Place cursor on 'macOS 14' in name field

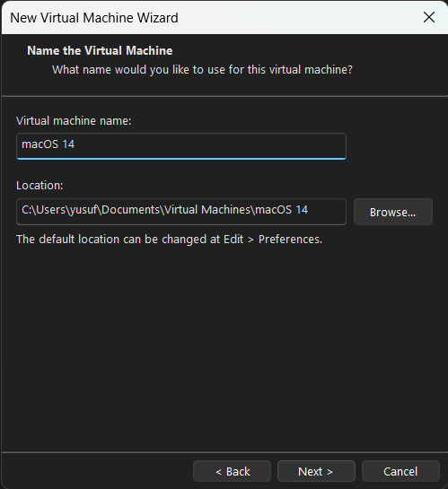coord(48,144)
